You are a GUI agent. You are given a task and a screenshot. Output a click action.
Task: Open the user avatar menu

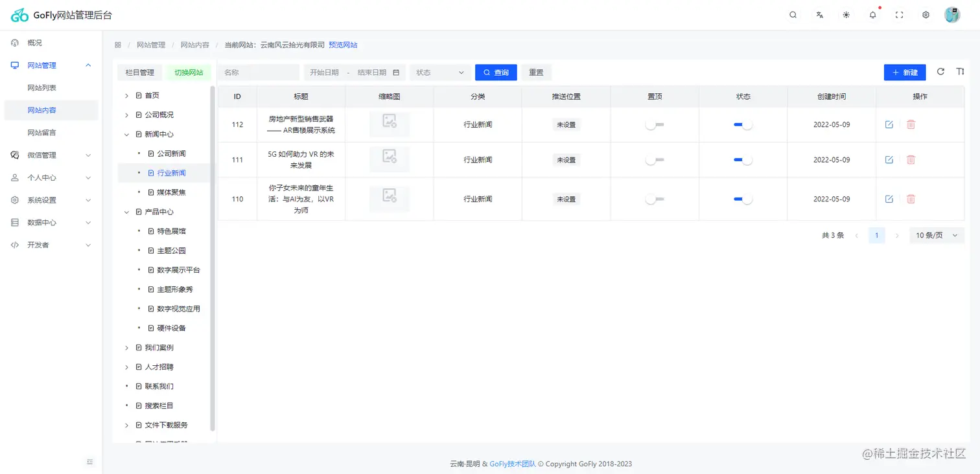(x=952, y=15)
